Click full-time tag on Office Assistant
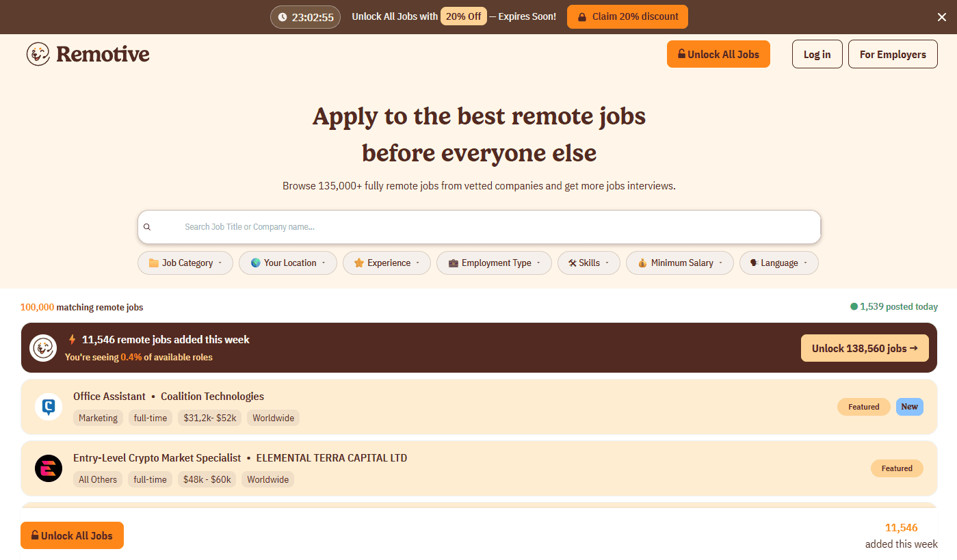Image resolution: width=957 pixels, height=560 pixels. pos(150,418)
